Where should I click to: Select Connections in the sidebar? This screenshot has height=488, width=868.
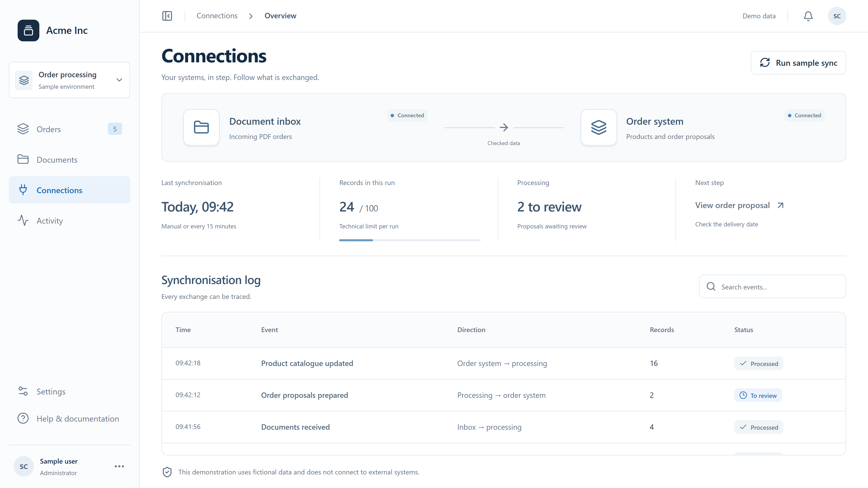[69, 190]
